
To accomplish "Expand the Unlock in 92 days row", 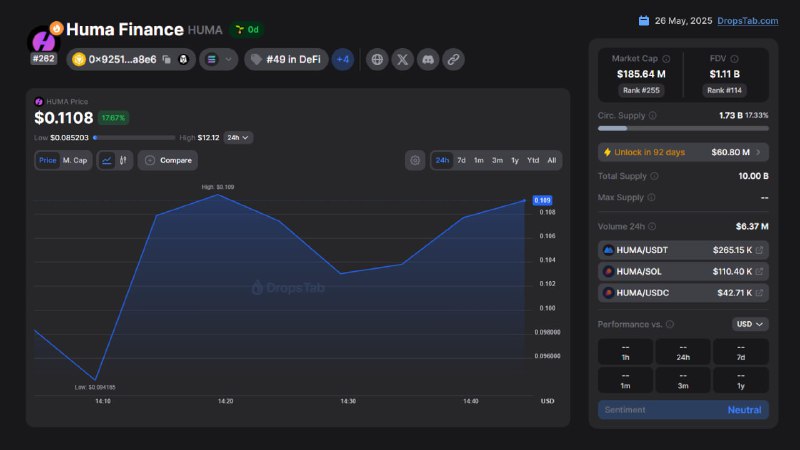I will (x=683, y=153).
